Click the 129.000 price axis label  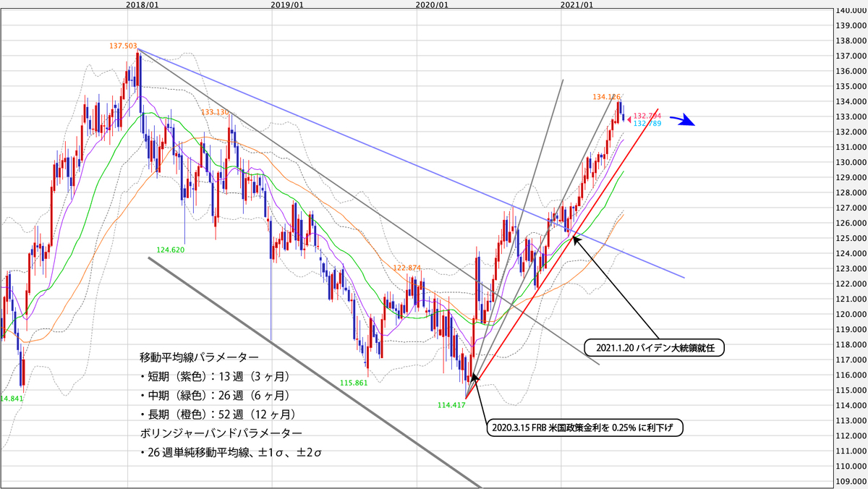tap(851, 177)
